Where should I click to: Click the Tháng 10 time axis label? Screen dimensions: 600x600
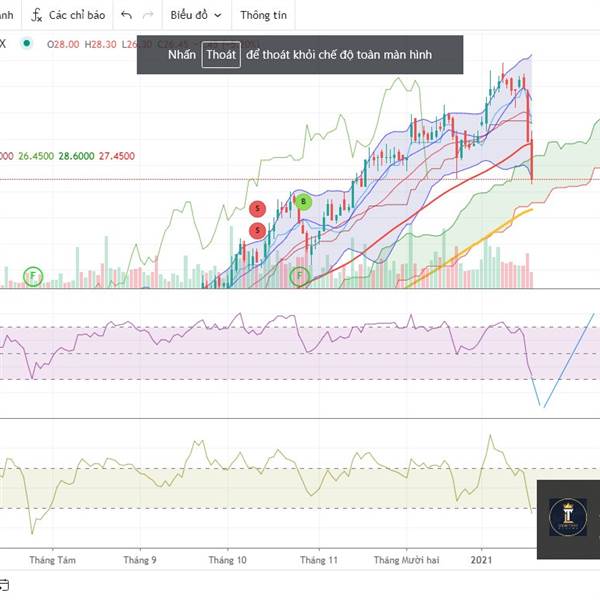(x=228, y=560)
